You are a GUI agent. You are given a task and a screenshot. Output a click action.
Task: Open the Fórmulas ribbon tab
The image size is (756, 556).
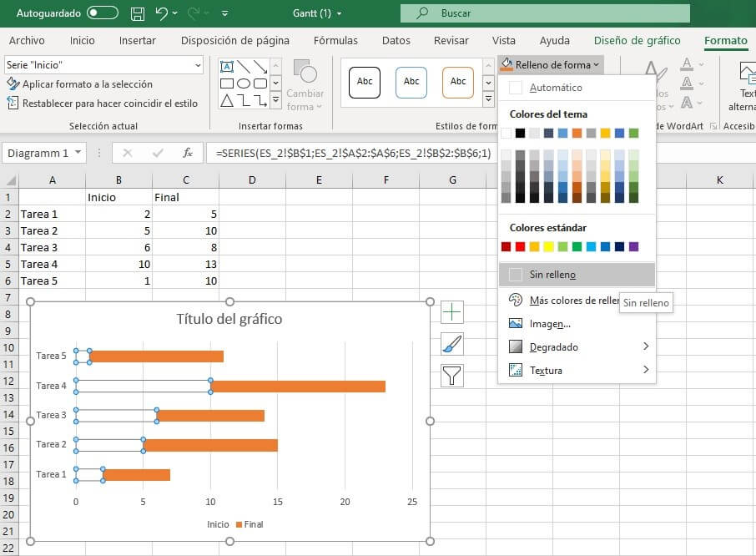pyautogui.click(x=335, y=41)
